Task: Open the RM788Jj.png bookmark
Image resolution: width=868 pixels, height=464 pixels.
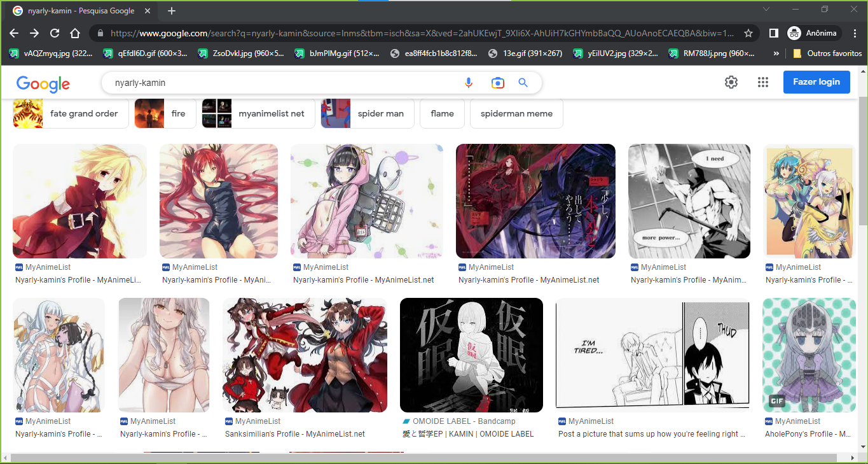Action: 712,53
